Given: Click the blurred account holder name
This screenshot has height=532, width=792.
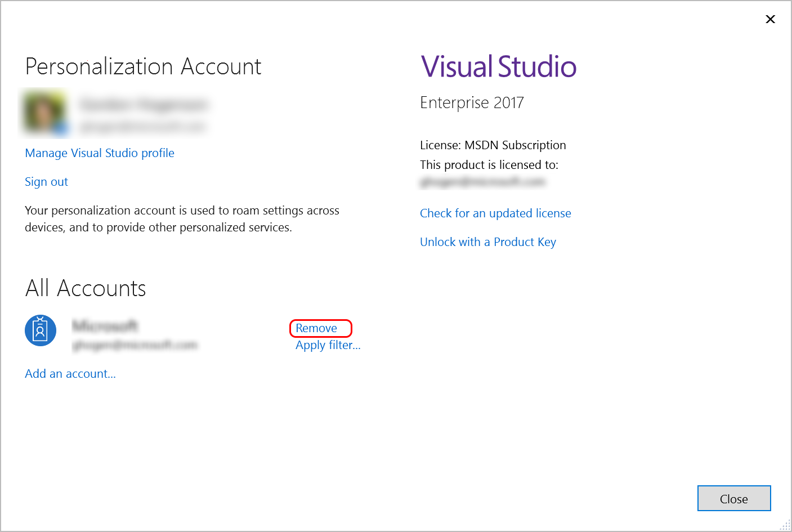Looking at the screenshot, I should tap(145, 104).
